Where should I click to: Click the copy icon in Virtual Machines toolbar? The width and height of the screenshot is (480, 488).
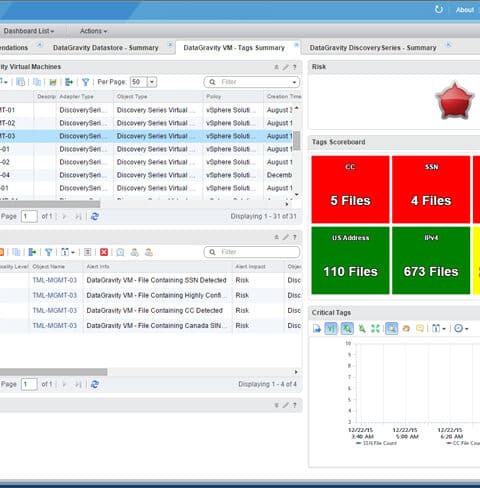pyautogui.click(x=37, y=82)
